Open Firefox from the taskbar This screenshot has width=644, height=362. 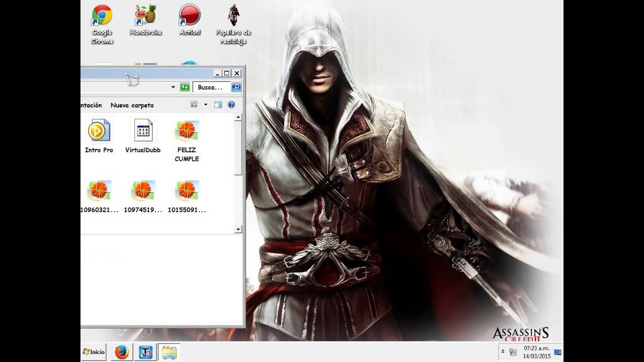(x=122, y=352)
